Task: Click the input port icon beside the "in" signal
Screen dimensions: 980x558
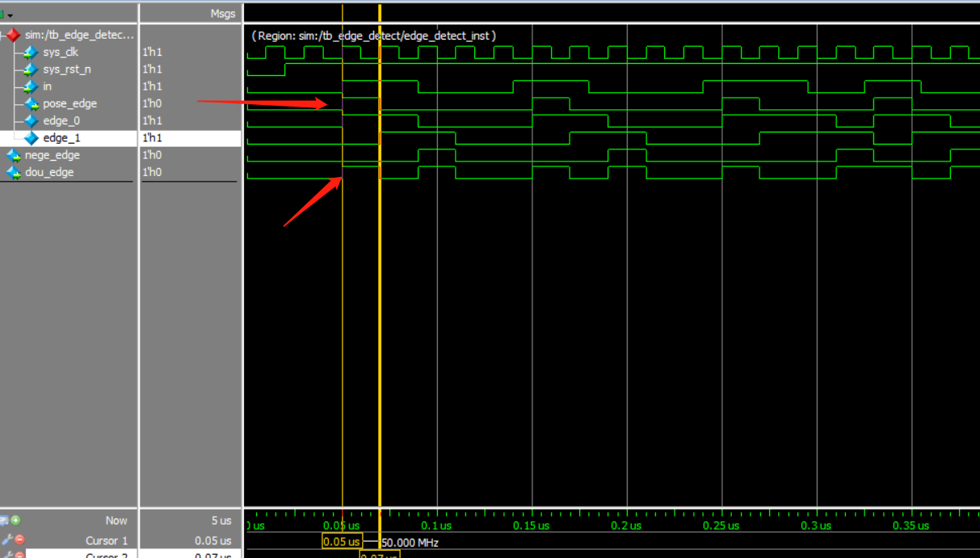Action: [x=31, y=86]
